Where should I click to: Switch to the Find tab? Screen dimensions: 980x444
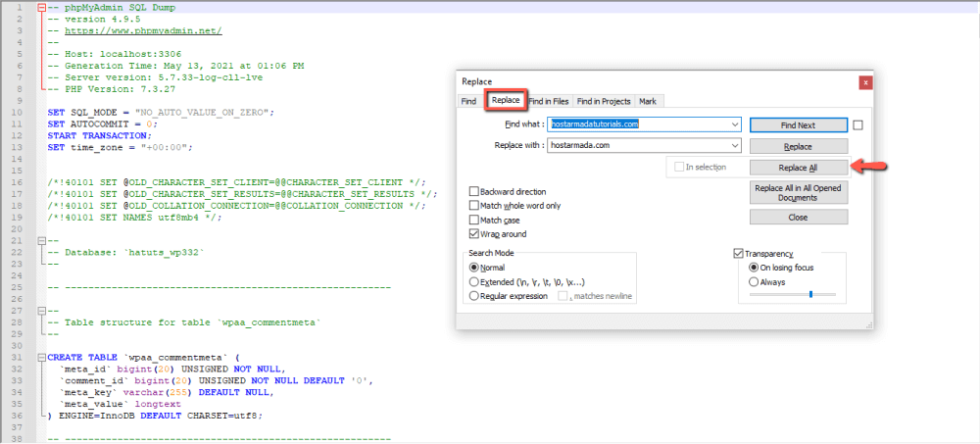point(468,101)
